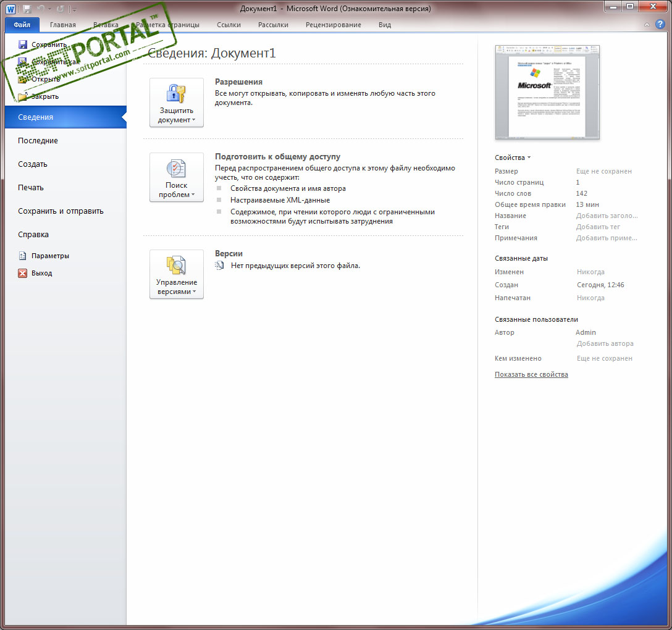Click the Разрешения heading
672x630 pixels.
tap(238, 82)
